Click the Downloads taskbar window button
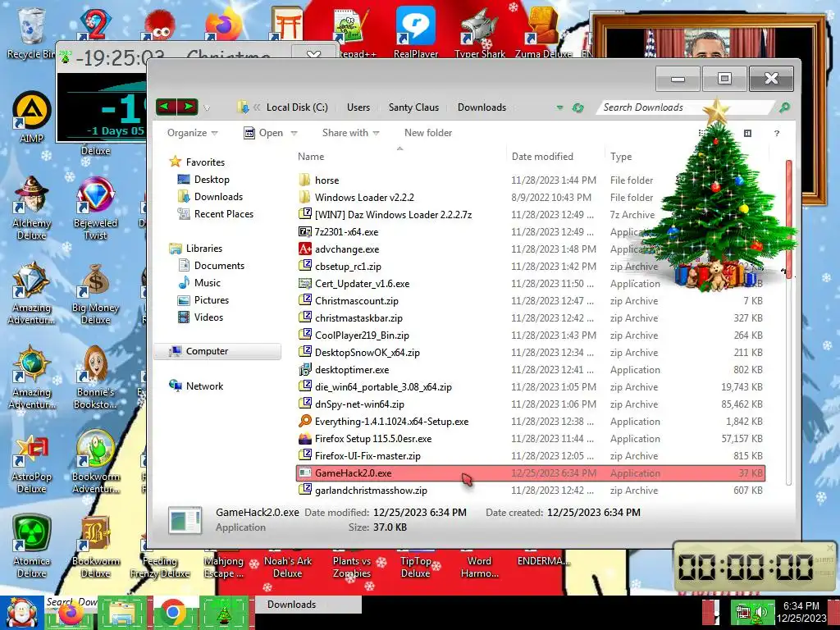Screen dimensions: 840x630 tap(308, 605)
